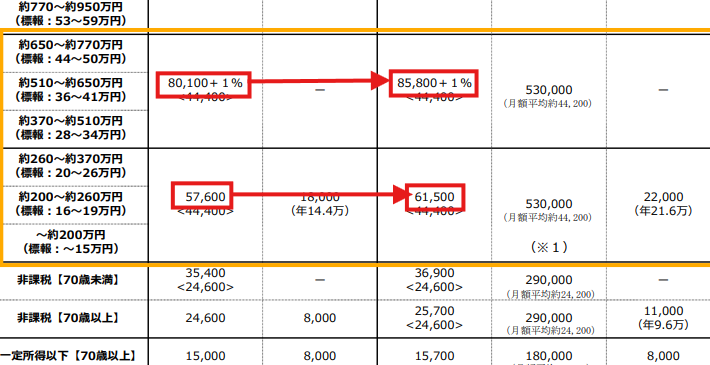Click the (標報:53〜59万円) sub-label

click(71, 21)
